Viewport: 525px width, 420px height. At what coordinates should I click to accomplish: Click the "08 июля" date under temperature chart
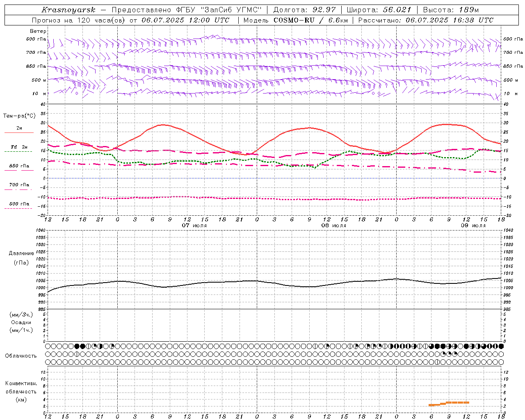[334, 226]
